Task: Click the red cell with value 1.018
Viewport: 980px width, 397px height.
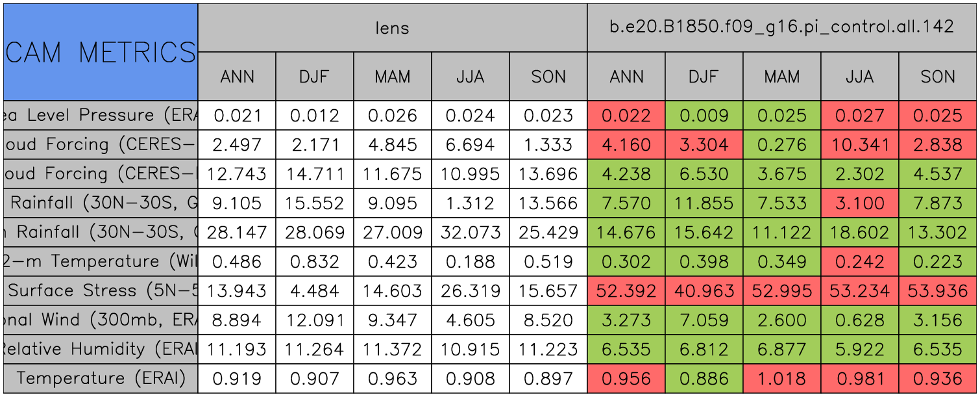Action: (781, 378)
